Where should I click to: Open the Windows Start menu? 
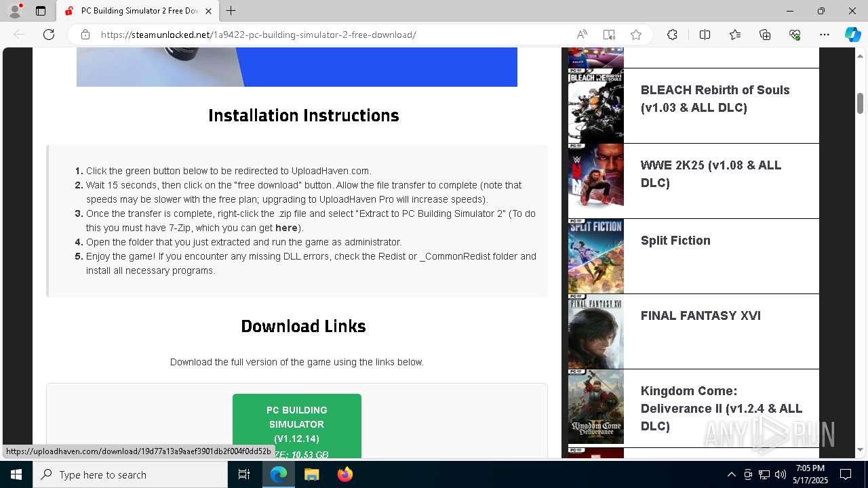pos(16,474)
